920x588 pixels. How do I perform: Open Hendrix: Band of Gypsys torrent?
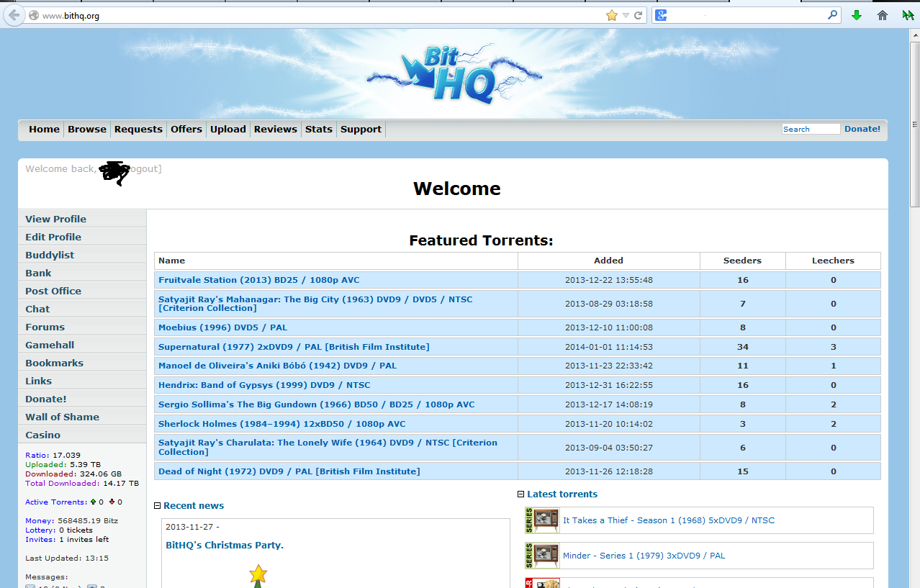click(x=264, y=385)
